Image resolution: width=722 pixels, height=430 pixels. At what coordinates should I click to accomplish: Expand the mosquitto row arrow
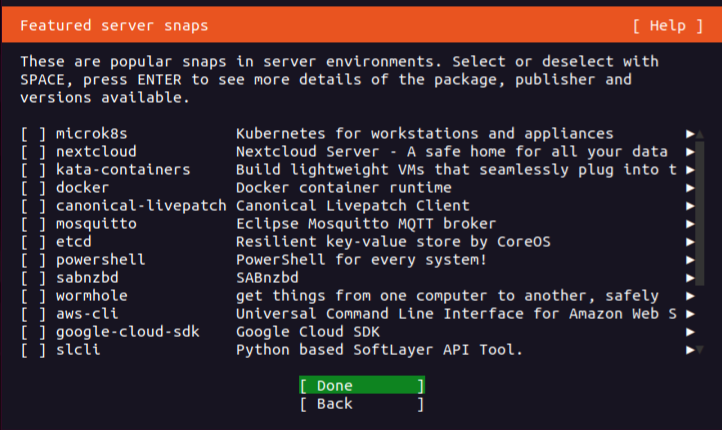coord(690,224)
